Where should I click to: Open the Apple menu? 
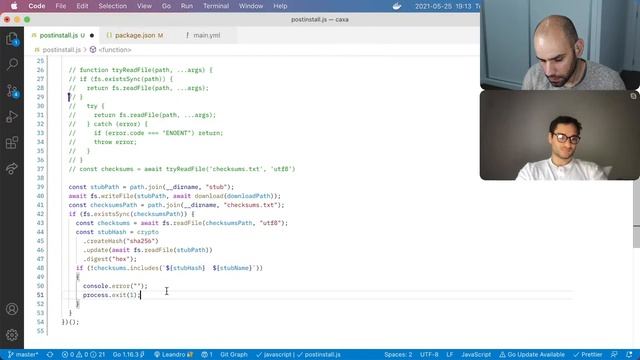click(14, 6)
